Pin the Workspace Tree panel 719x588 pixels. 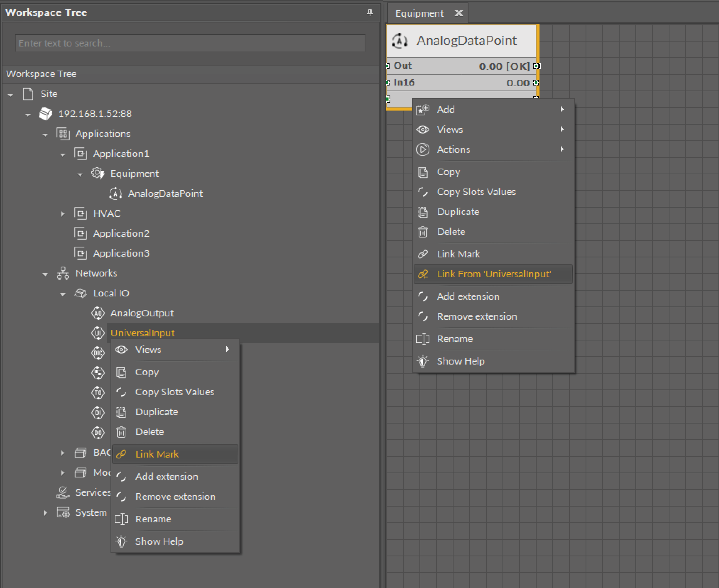[370, 13]
